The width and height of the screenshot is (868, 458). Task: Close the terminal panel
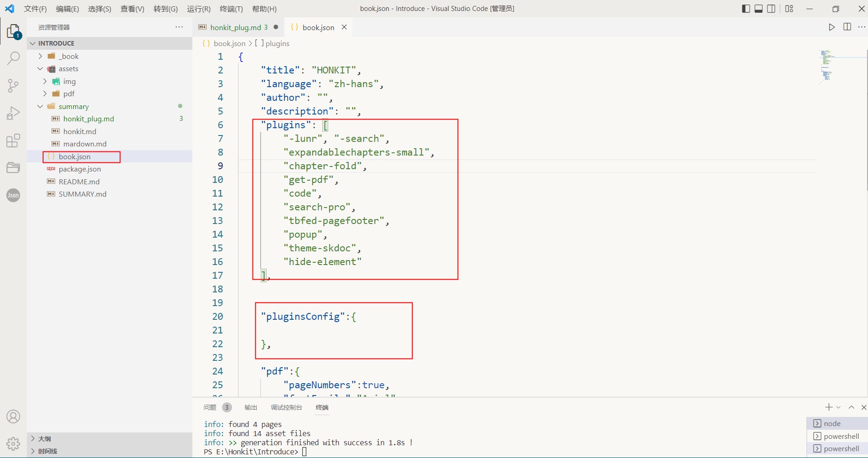[x=863, y=407]
